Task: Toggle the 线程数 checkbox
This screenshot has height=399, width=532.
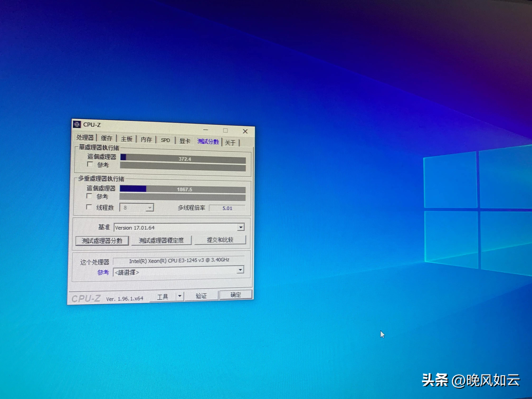Action: tap(89, 207)
